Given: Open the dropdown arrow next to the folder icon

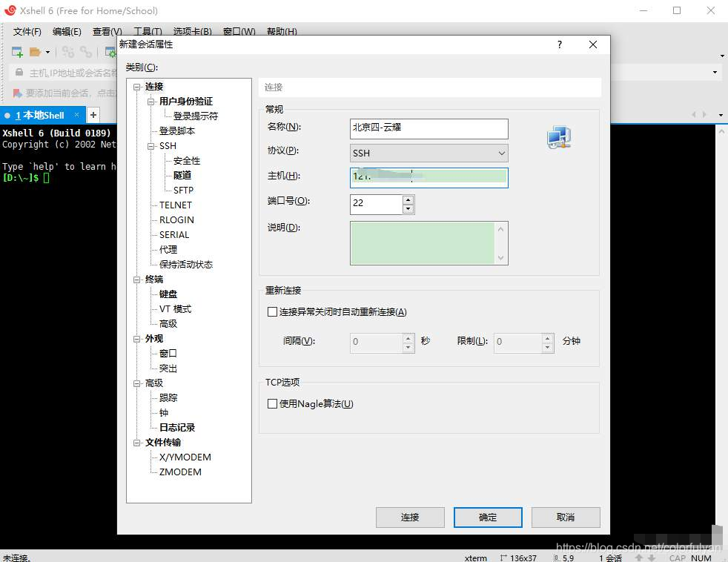Looking at the screenshot, I should [x=47, y=52].
